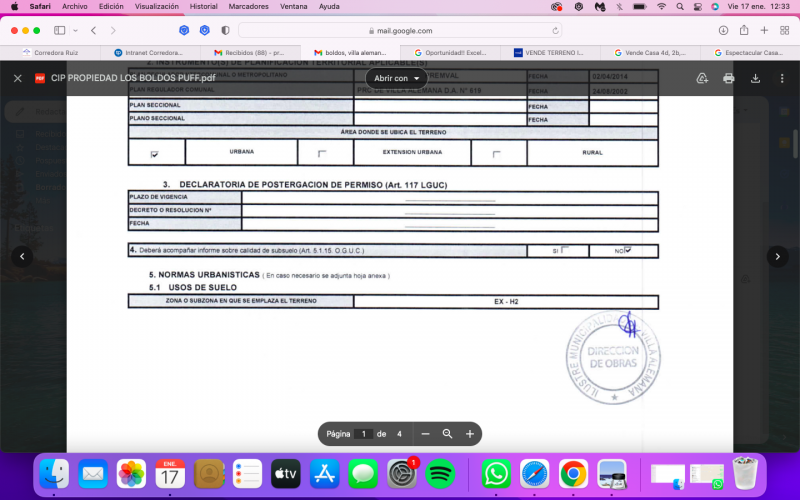
Task: Go back in Safari history
Action: point(93,31)
